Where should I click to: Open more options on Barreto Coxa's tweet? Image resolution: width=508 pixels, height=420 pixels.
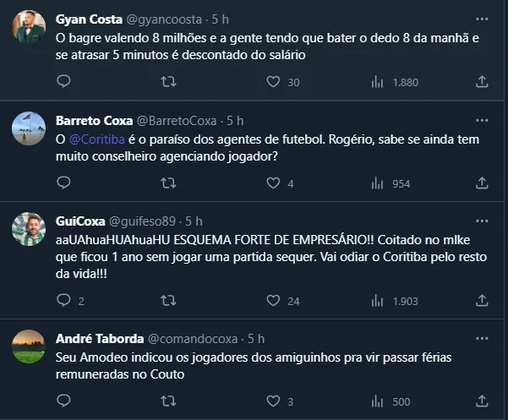coord(482,119)
